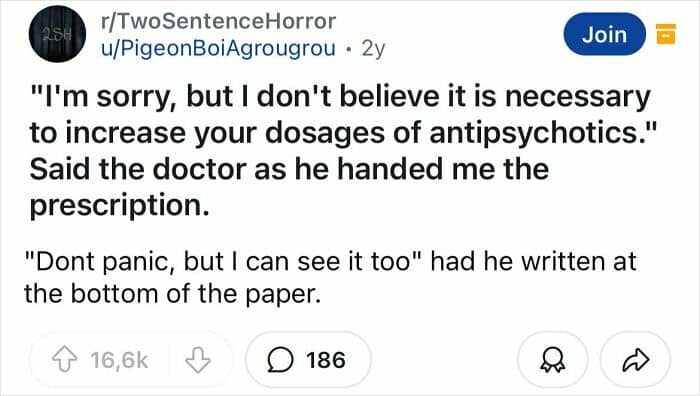Screen dimensions: 700x396
Task: Click the post body starting "Dont panic"
Action: tap(330, 277)
